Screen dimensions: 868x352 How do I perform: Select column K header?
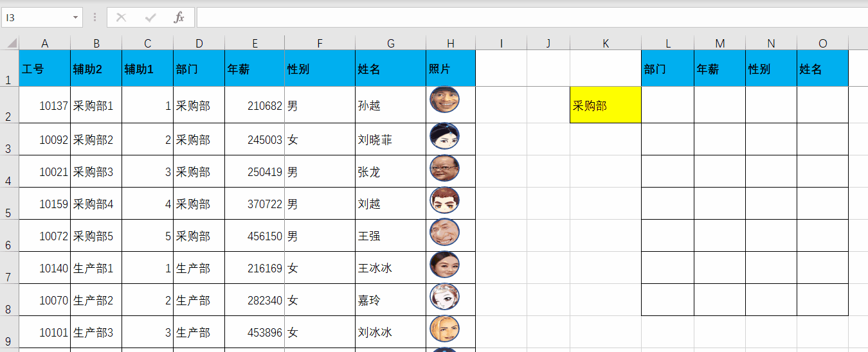(606, 43)
